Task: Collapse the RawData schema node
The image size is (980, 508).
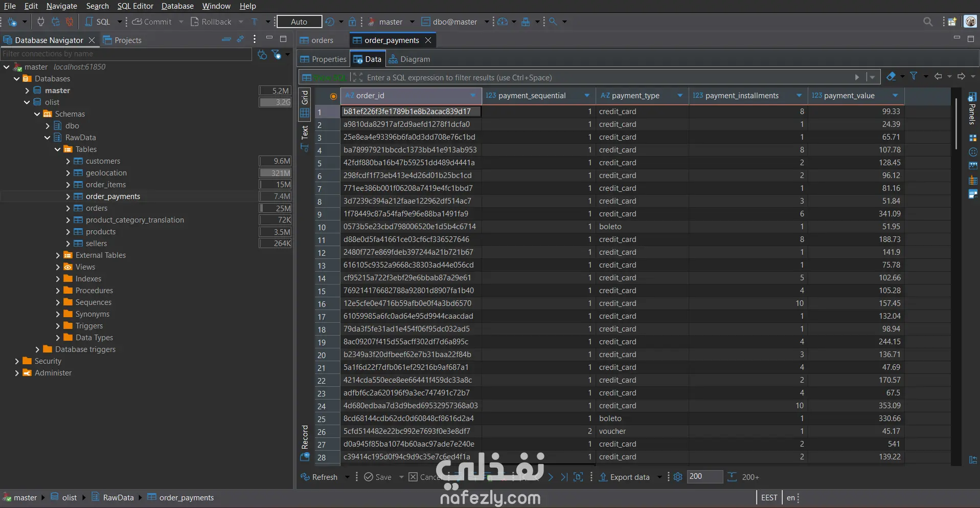Action: pos(48,138)
